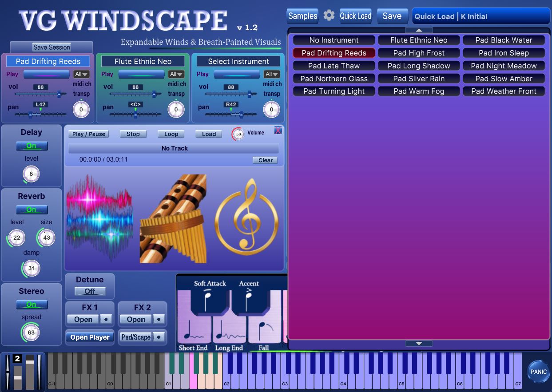Click the Clear button in player
This screenshot has height=392, width=552.
(x=265, y=160)
